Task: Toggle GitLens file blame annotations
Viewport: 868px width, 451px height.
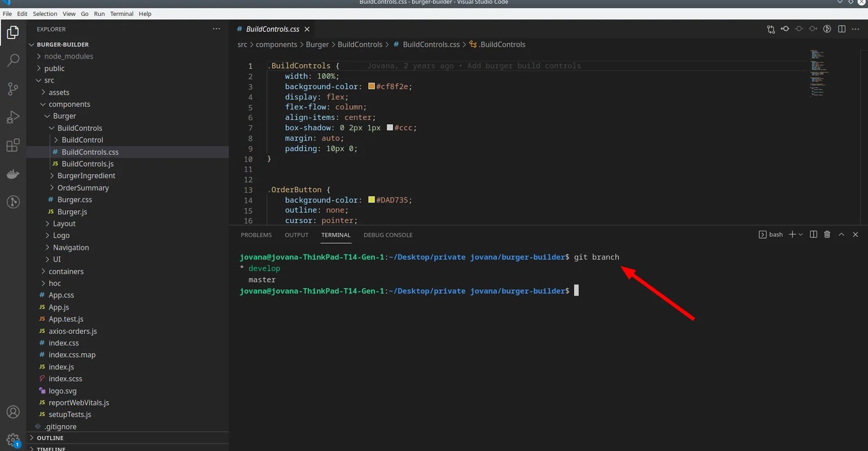Action: [827, 29]
